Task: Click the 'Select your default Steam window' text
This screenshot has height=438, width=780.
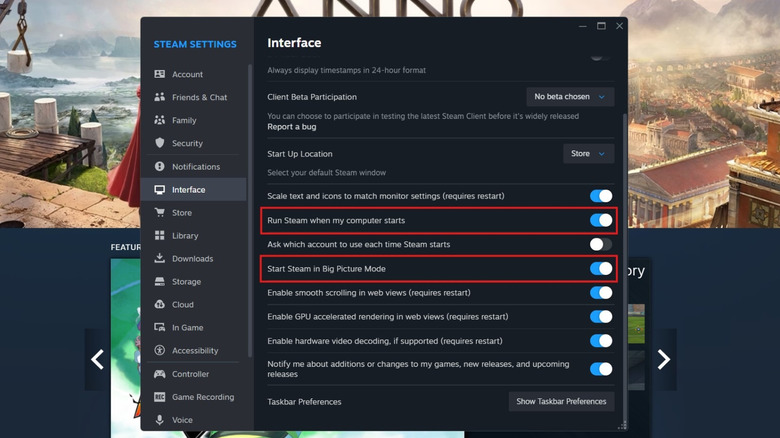Action: (326, 173)
